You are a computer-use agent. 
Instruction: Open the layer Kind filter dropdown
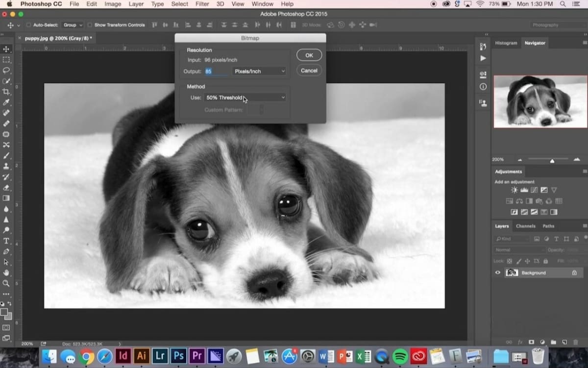pos(512,239)
